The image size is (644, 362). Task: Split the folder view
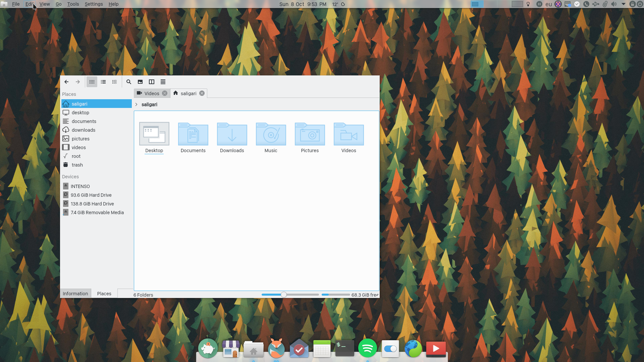click(151, 82)
